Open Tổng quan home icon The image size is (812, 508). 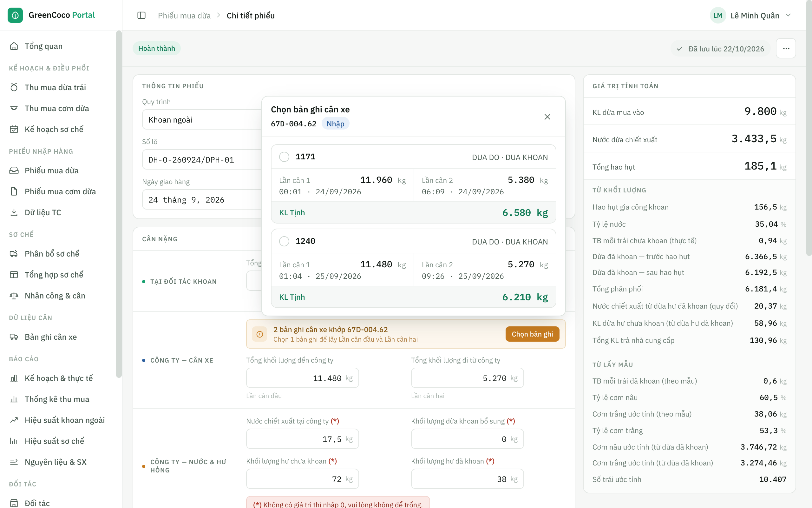click(x=14, y=46)
